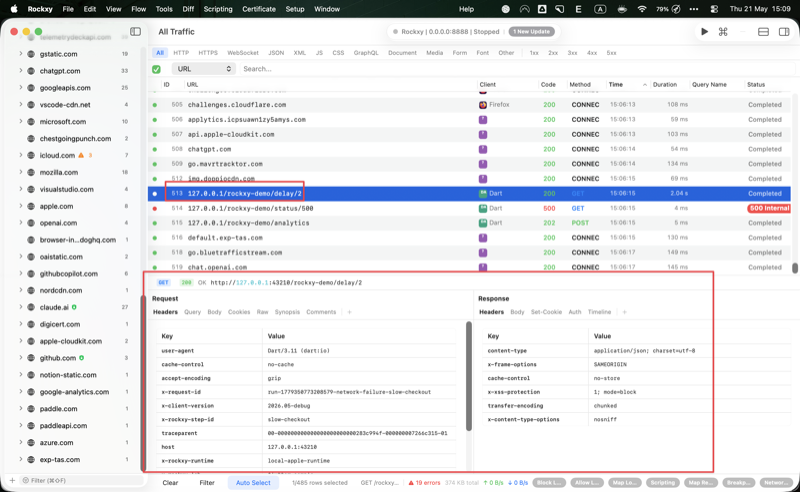Click the green status dot of row 515
Screen dimensions: 800x492
pos(155,223)
